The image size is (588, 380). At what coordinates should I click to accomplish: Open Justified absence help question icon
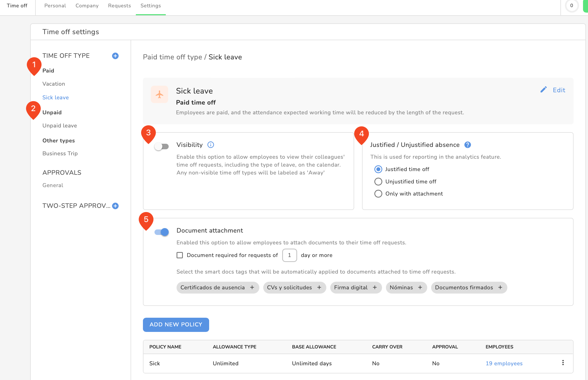pyautogui.click(x=467, y=145)
